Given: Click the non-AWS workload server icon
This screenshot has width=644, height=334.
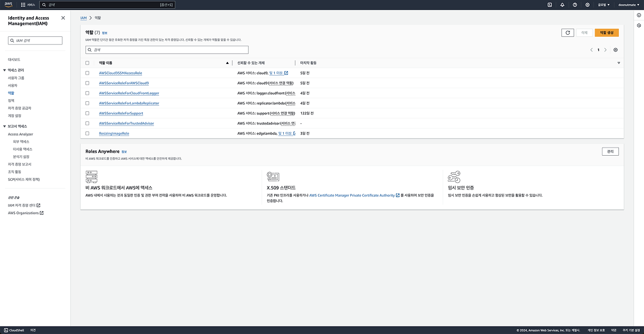Looking at the screenshot, I should 92,176.
